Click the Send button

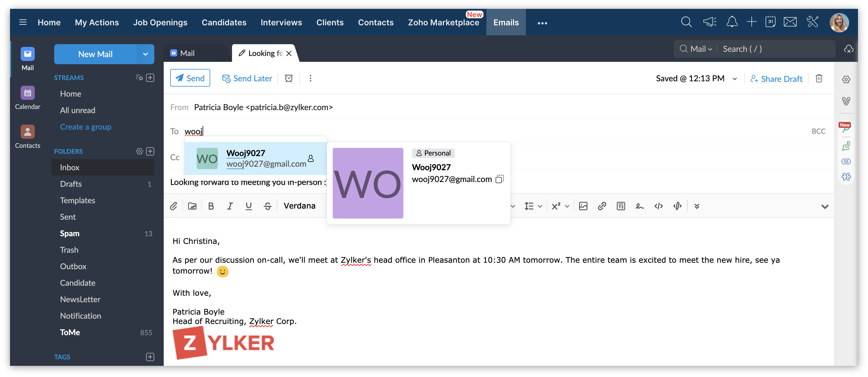click(190, 78)
